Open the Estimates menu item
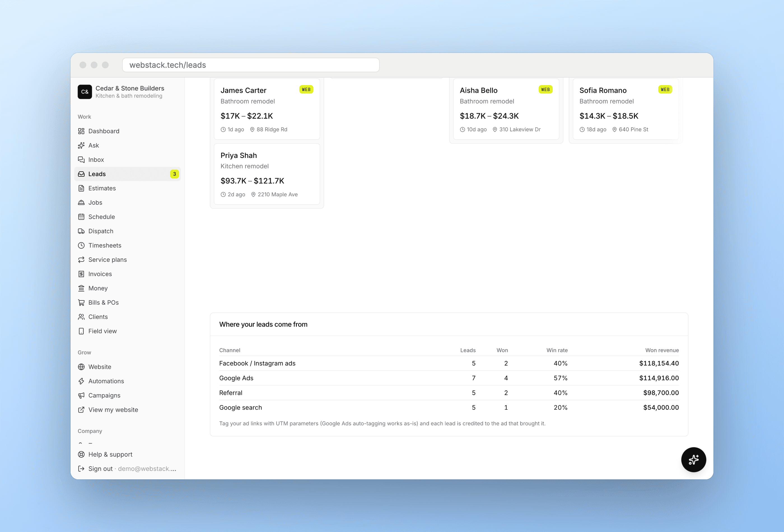784x532 pixels. 127,188
